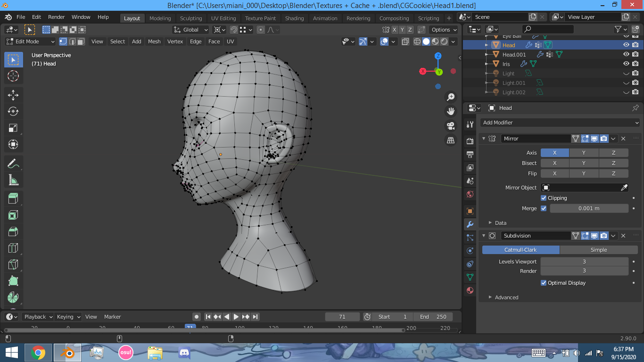The height and width of the screenshot is (362, 644).
Task: Enable face select mode
Action: (x=82, y=41)
